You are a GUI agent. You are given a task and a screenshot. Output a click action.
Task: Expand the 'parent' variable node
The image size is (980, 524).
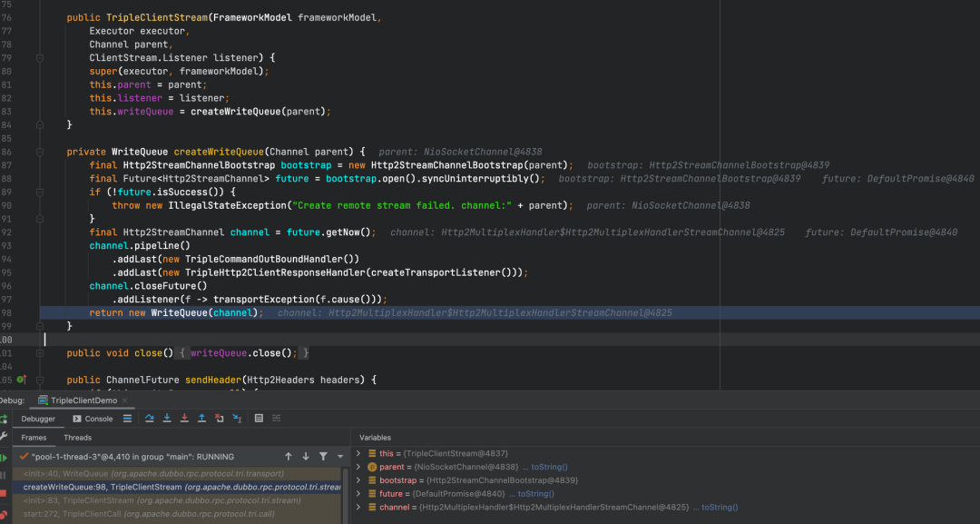(358, 467)
